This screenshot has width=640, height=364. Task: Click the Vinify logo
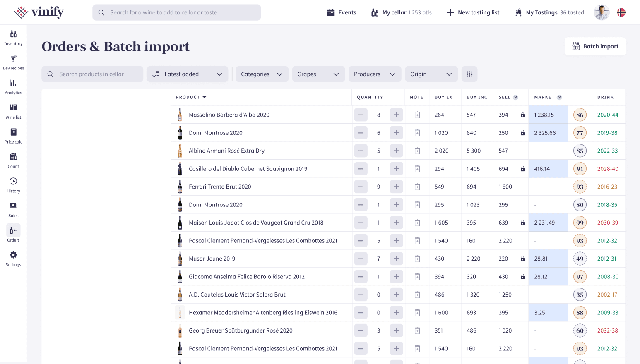[39, 12]
